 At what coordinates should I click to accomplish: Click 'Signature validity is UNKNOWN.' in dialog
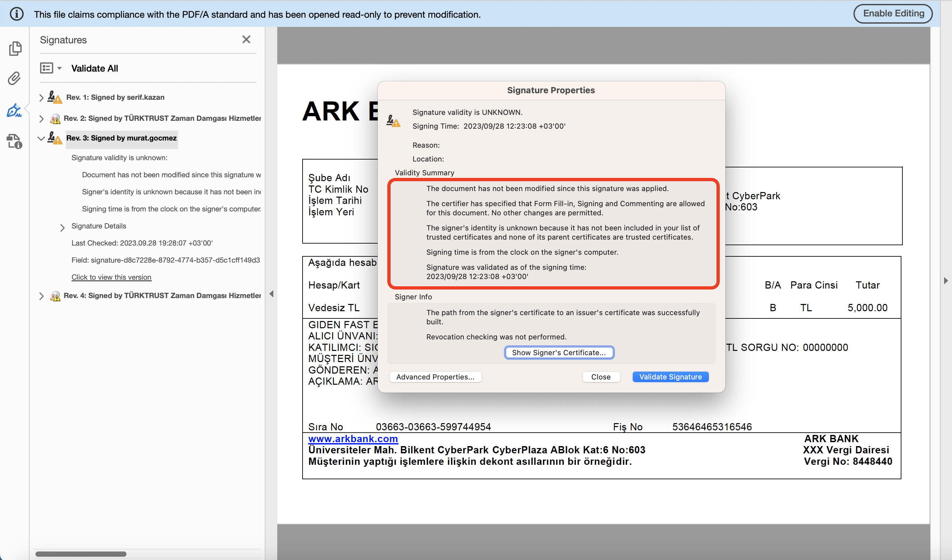468,112
